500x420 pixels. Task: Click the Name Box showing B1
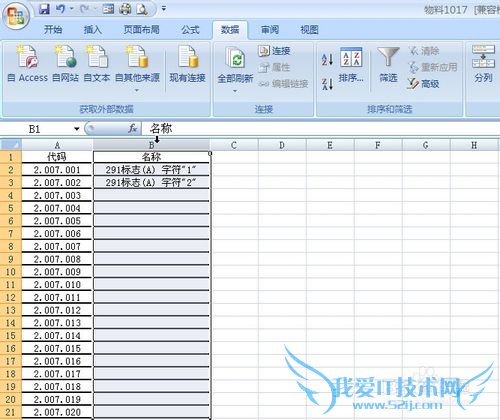tap(35, 129)
